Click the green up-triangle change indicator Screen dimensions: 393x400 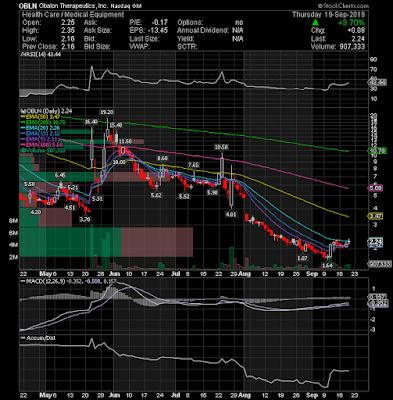(x=315, y=23)
